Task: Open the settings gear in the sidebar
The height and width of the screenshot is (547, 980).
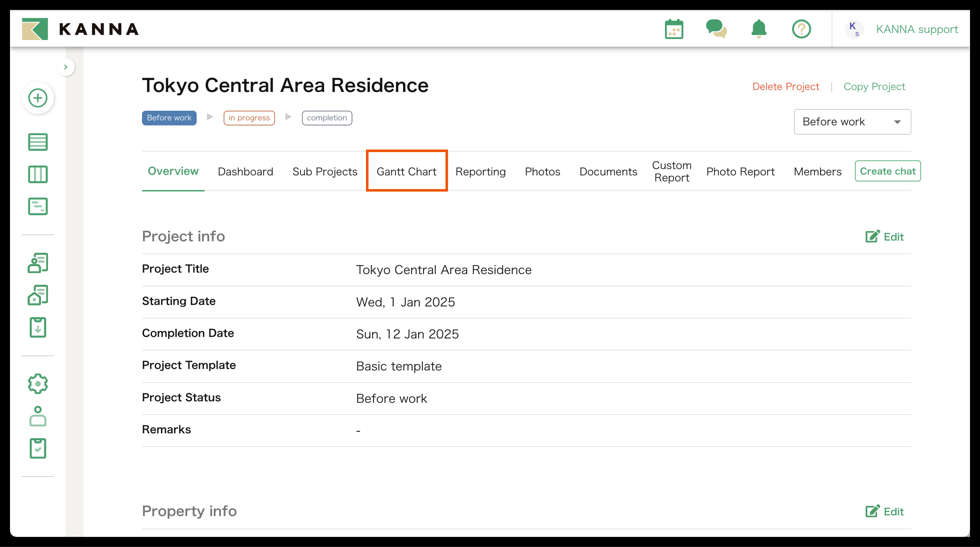Action: pos(38,384)
